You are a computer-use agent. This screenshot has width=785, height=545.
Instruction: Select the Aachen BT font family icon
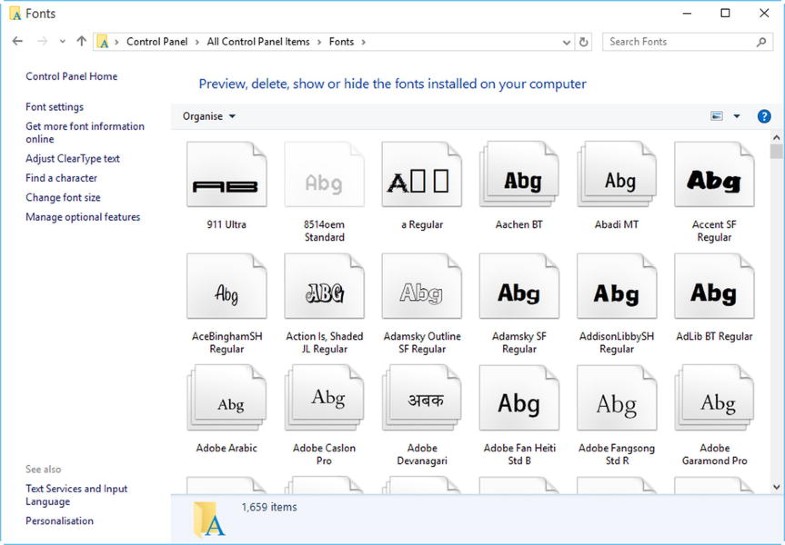(519, 174)
